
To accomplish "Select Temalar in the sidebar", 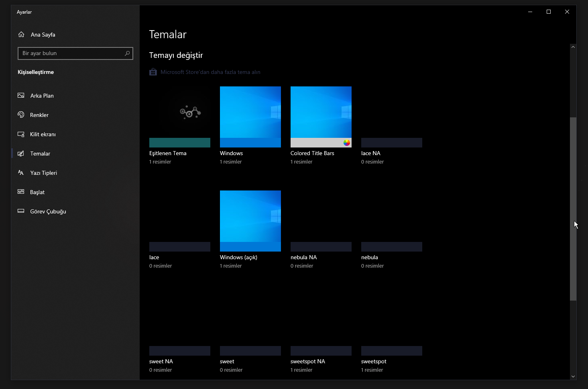I will point(75,154).
